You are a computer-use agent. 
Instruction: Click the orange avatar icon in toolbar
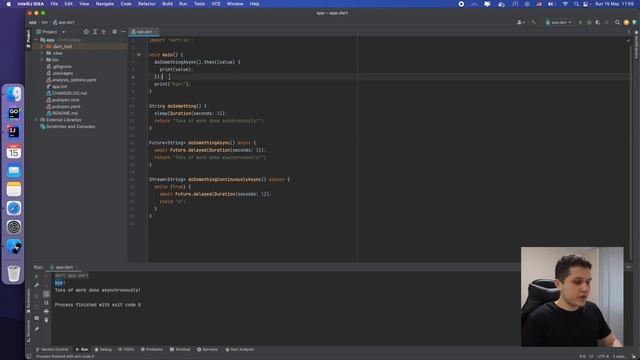coord(626,22)
